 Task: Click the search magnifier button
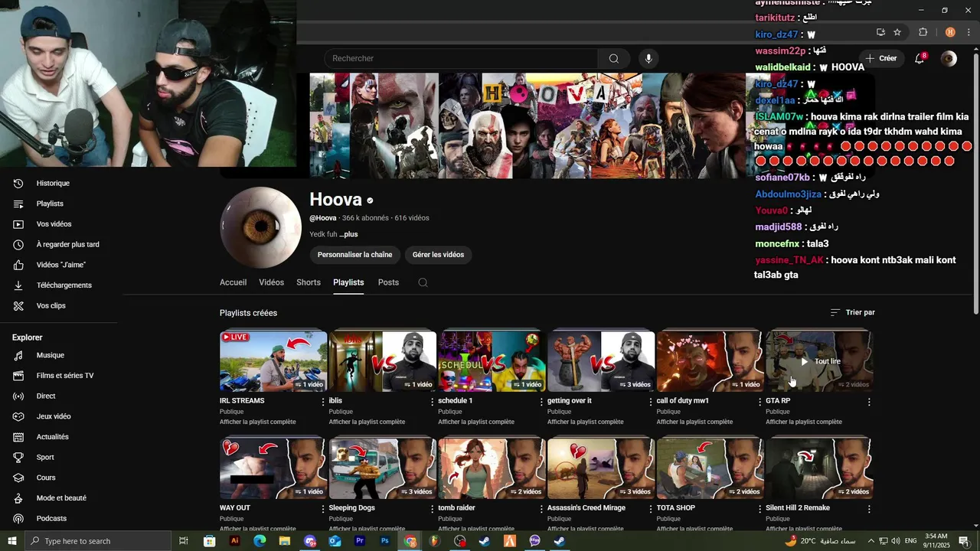[614, 58]
